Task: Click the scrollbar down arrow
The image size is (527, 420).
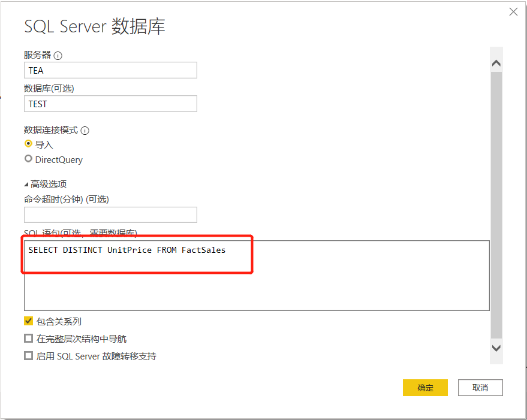Action: pyautogui.click(x=496, y=348)
